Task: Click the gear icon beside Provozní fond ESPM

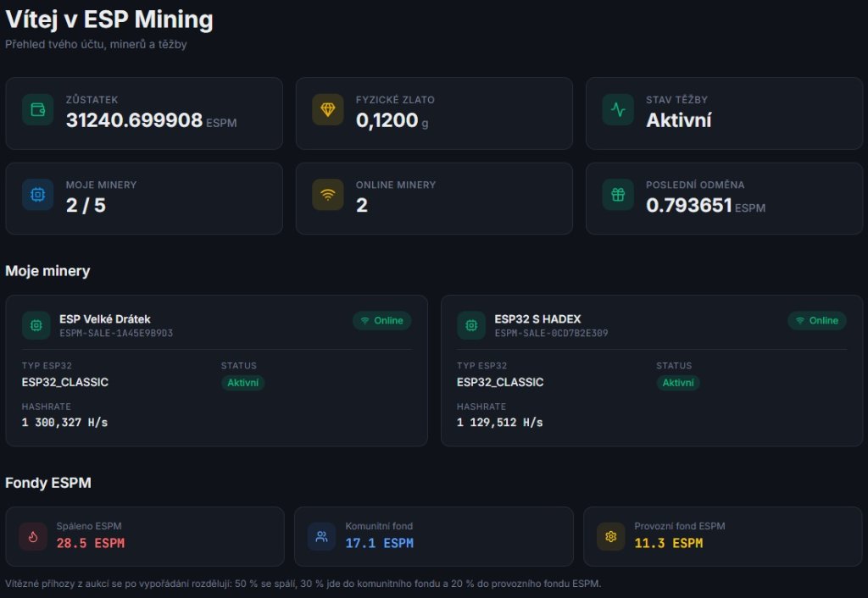Action: coord(611,537)
